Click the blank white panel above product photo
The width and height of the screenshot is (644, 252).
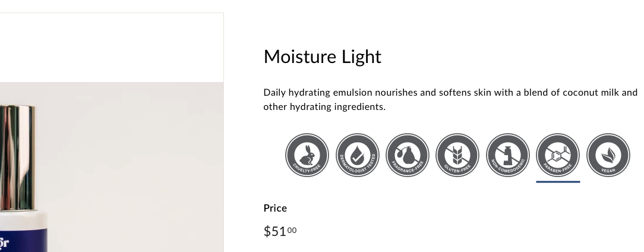(112, 48)
